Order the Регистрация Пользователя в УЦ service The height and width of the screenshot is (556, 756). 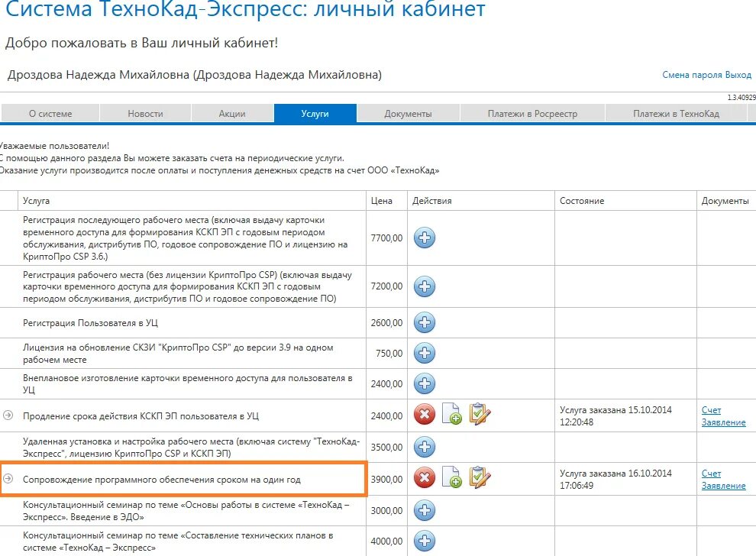(x=424, y=324)
